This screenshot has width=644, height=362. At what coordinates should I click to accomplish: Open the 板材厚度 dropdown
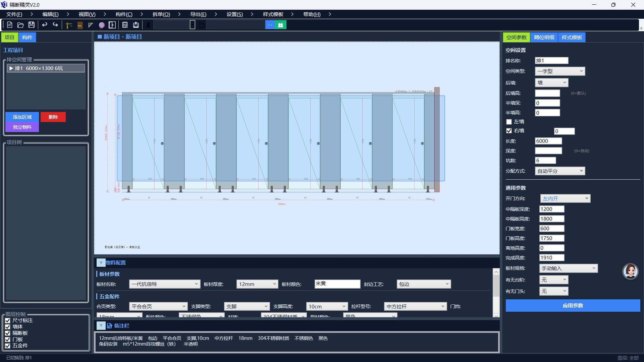click(257, 284)
